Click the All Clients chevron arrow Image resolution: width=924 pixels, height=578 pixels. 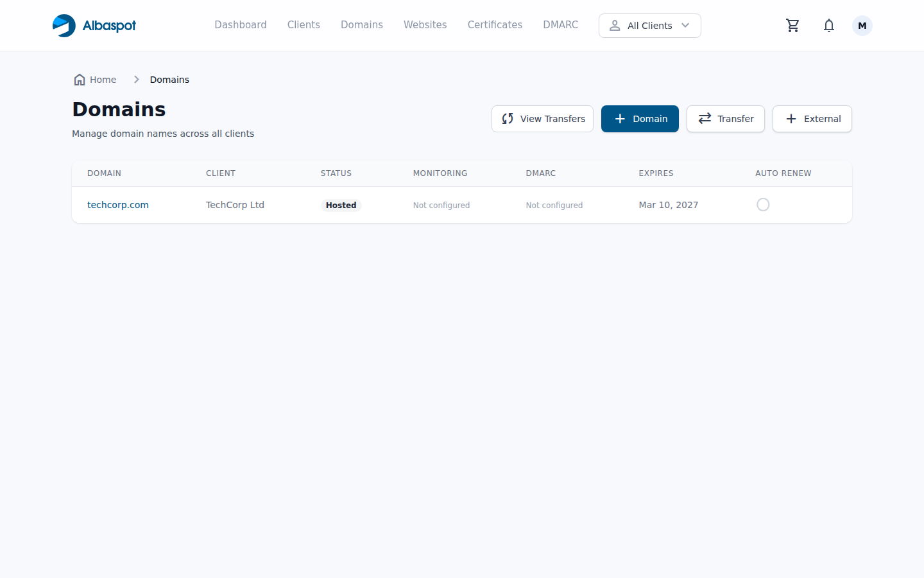click(685, 26)
